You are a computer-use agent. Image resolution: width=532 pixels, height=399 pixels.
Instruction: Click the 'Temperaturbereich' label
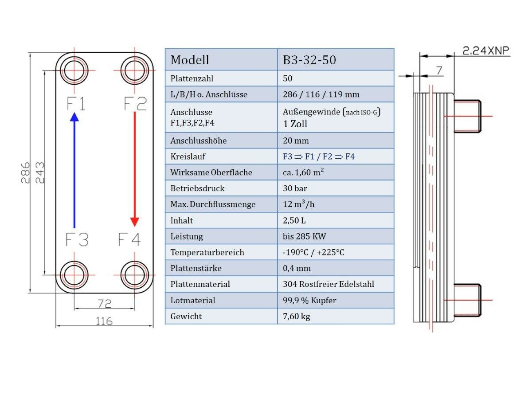pyautogui.click(x=207, y=252)
